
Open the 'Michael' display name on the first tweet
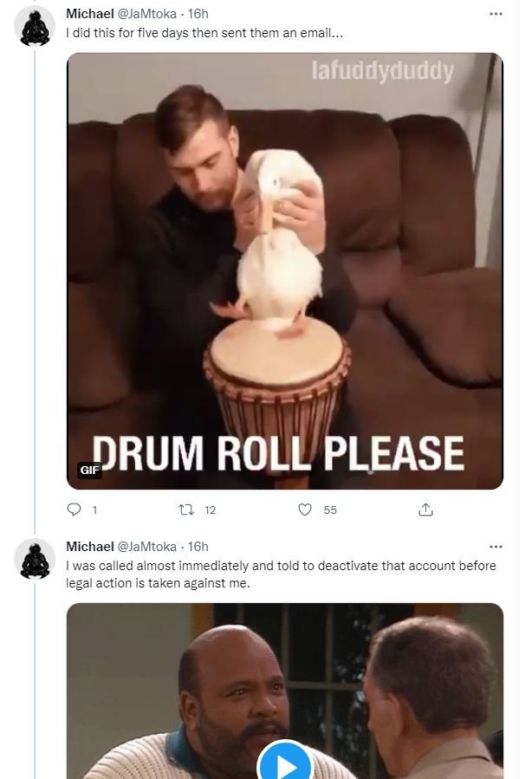point(90,14)
